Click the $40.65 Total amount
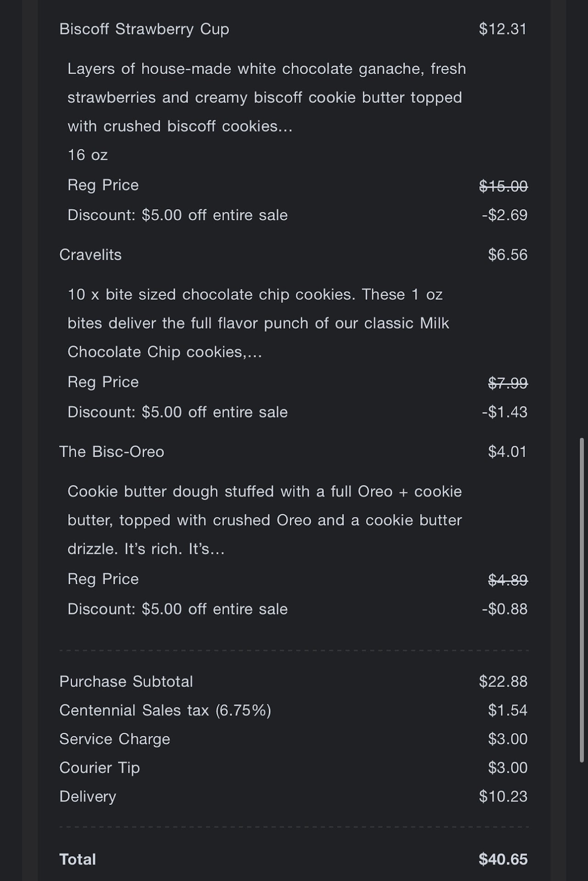The height and width of the screenshot is (881, 588). pos(503,859)
